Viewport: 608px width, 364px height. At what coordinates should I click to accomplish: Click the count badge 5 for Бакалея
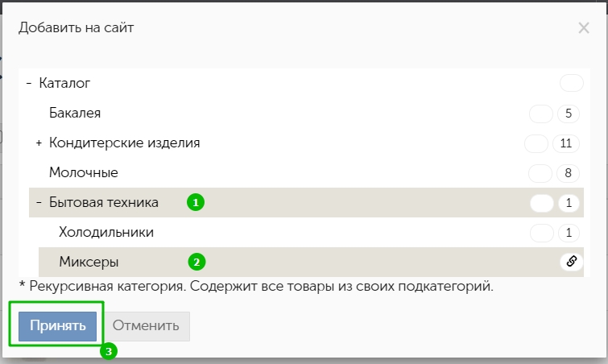(x=569, y=114)
